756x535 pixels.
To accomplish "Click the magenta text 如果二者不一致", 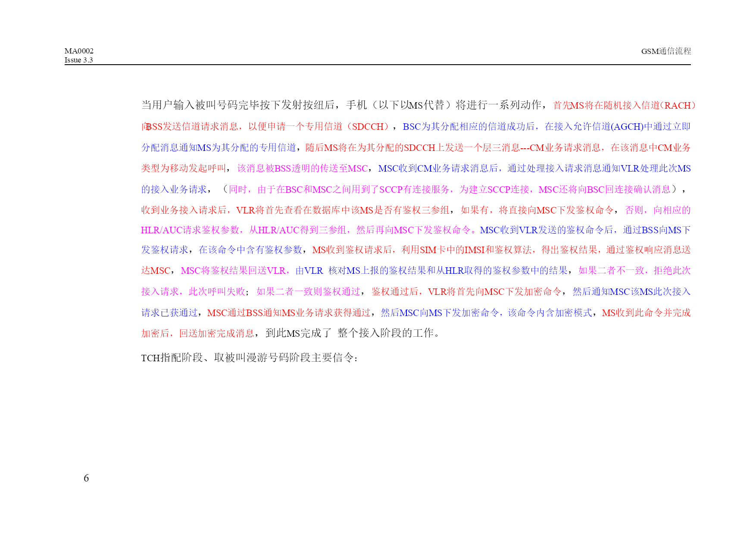I will tap(611, 270).
